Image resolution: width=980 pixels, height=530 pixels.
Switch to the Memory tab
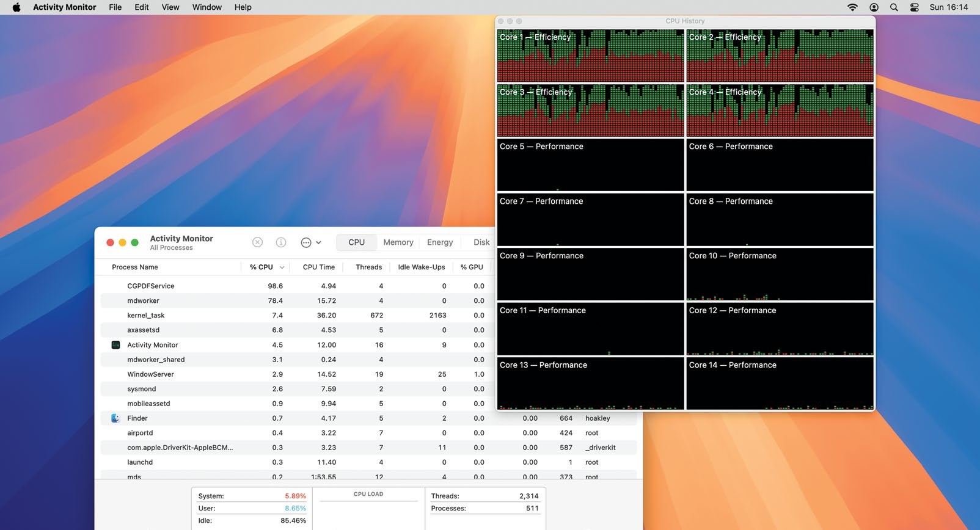click(x=398, y=242)
